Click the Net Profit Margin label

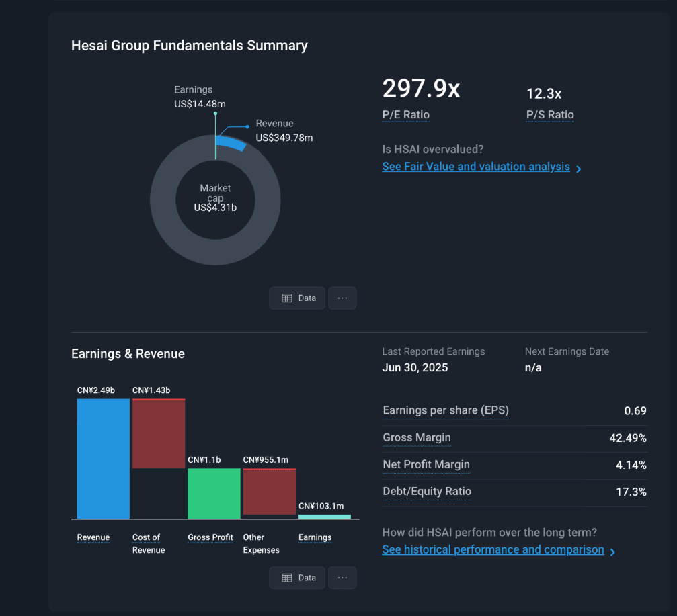(426, 465)
